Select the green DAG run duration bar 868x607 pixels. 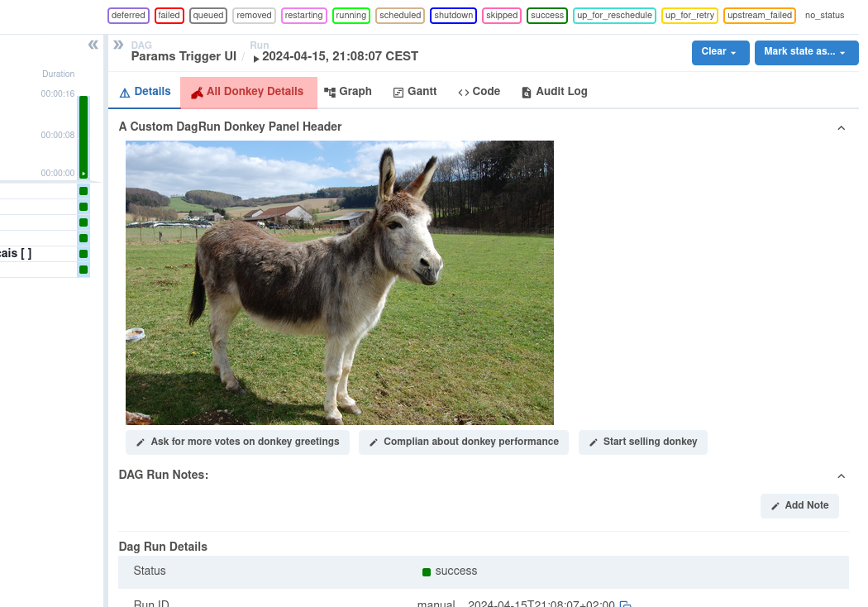pos(83,136)
